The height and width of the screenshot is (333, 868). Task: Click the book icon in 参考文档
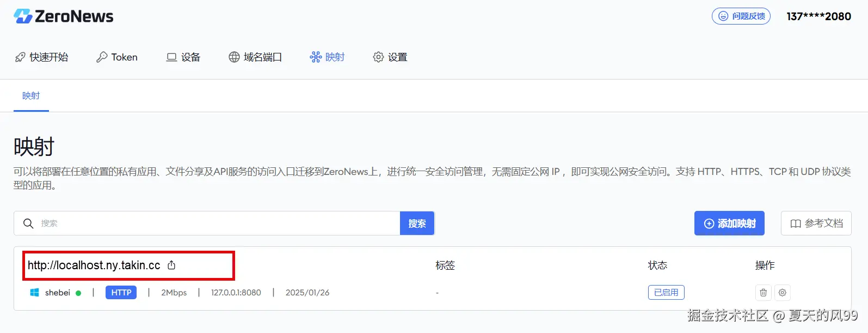click(x=796, y=223)
